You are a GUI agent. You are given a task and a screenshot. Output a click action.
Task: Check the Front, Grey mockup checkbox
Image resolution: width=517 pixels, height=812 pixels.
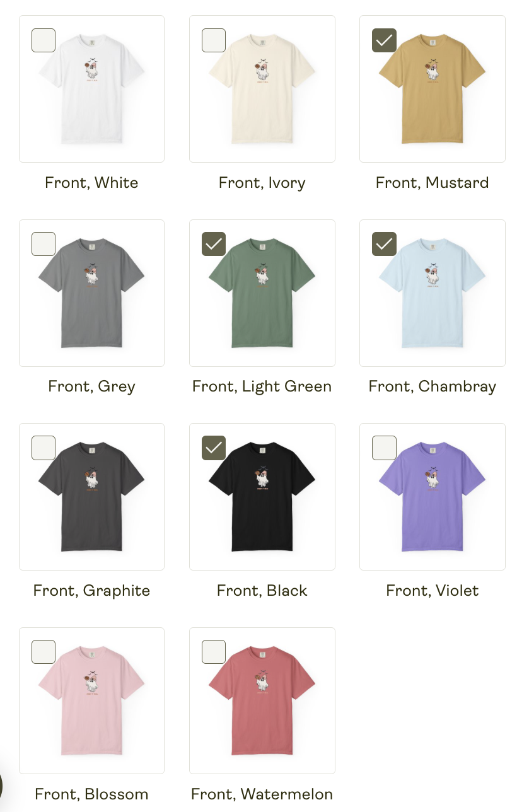(44, 244)
